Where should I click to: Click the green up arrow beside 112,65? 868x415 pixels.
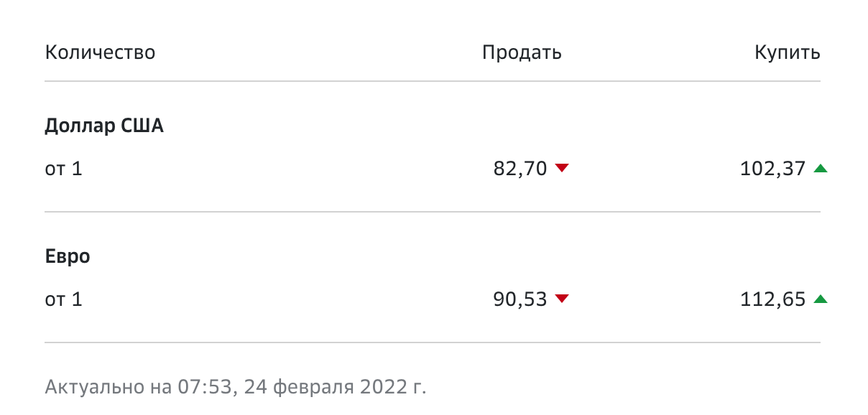(x=821, y=299)
